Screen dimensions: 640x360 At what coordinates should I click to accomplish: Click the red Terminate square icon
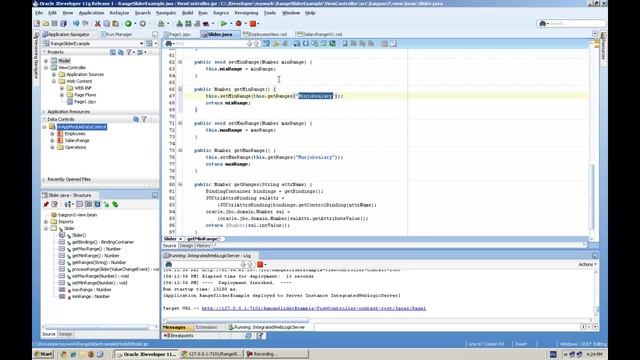pyautogui.click(x=253, y=24)
